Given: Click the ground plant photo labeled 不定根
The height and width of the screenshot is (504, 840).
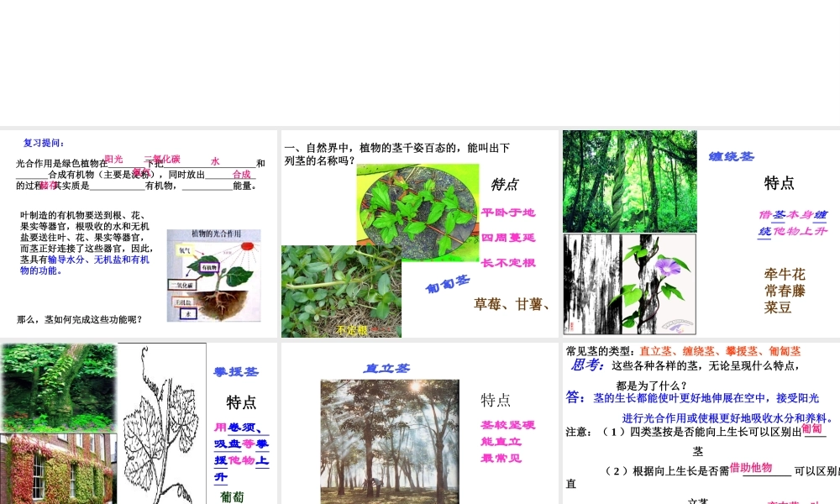Looking at the screenshot, I should (x=341, y=291).
